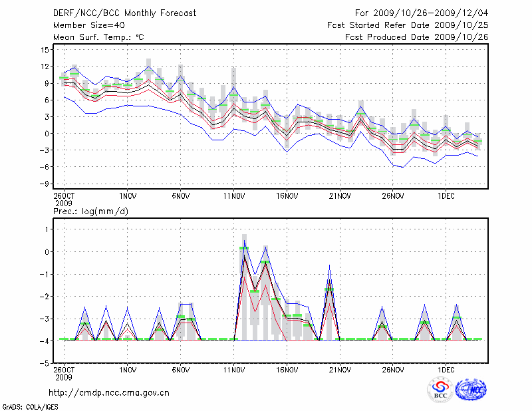Click 26NOV on the precipitation chart axis
Image resolution: width=532 pixels, height=411 pixels.
(x=392, y=369)
